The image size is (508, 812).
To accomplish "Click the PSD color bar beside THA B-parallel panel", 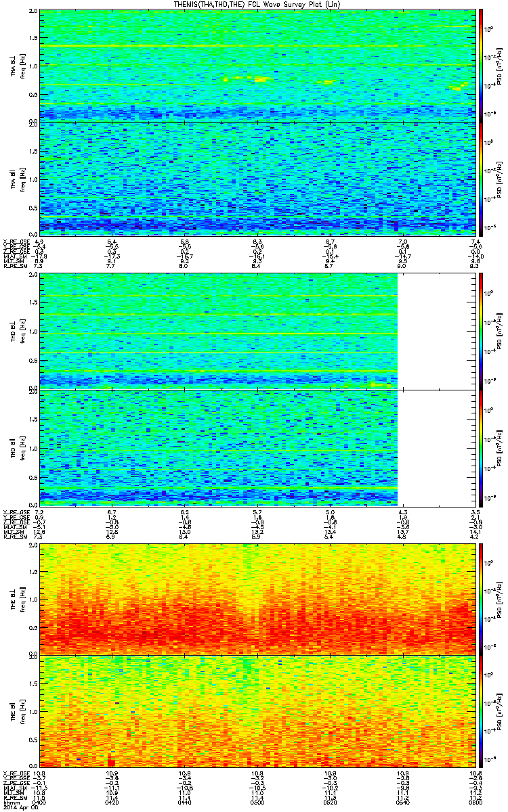I will (482, 179).
